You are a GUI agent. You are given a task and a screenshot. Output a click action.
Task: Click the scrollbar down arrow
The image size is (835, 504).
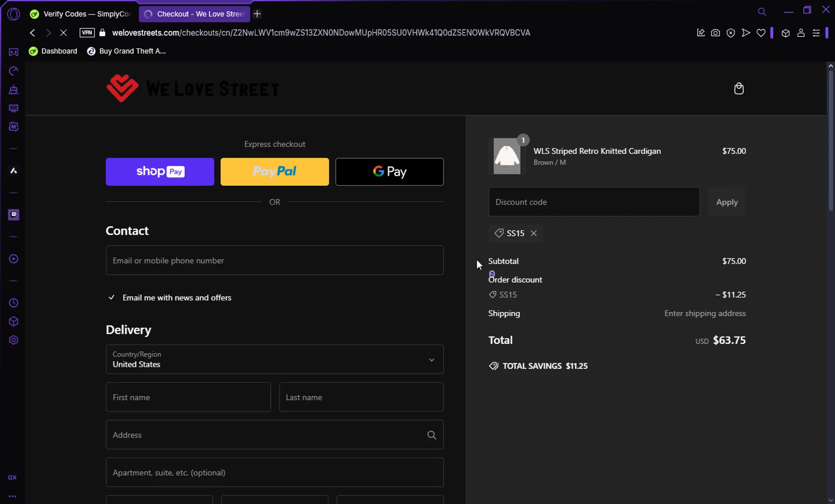point(831,500)
